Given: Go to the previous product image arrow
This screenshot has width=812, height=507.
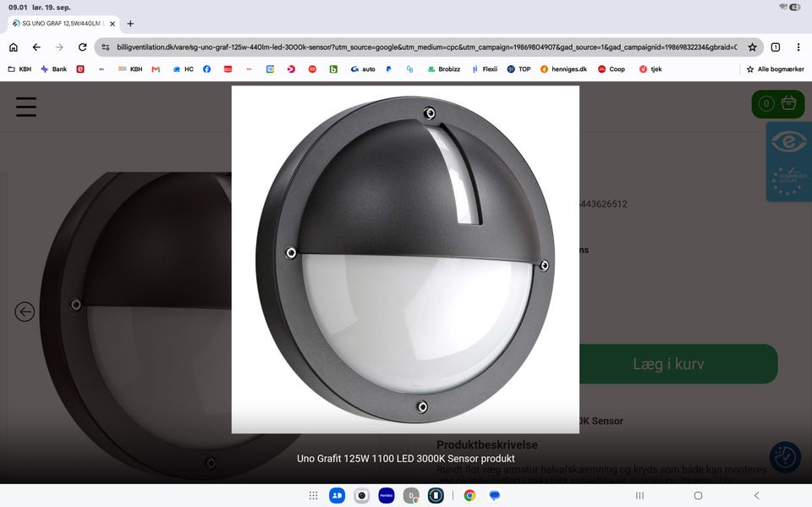Looking at the screenshot, I should click(25, 311).
